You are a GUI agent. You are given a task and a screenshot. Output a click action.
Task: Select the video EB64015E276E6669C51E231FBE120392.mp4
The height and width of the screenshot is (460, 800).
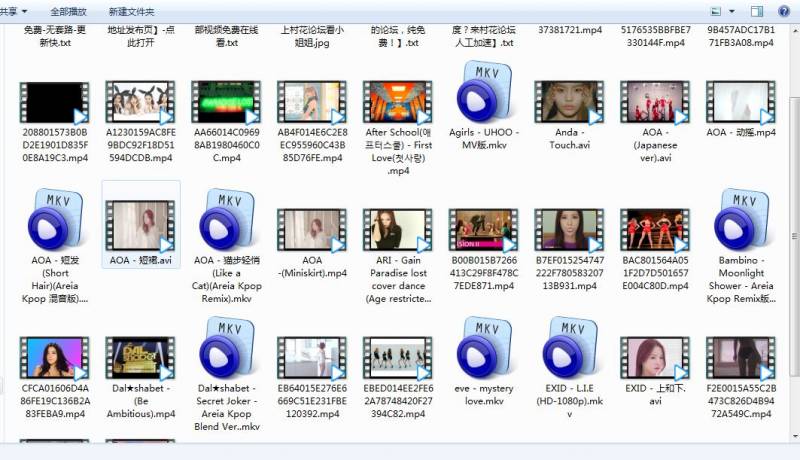point(312,359)
